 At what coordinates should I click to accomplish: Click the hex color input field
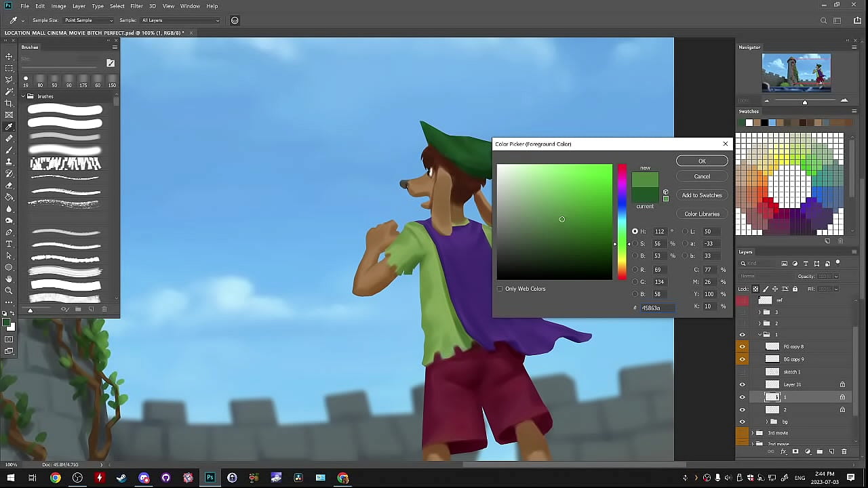(657, 308)
